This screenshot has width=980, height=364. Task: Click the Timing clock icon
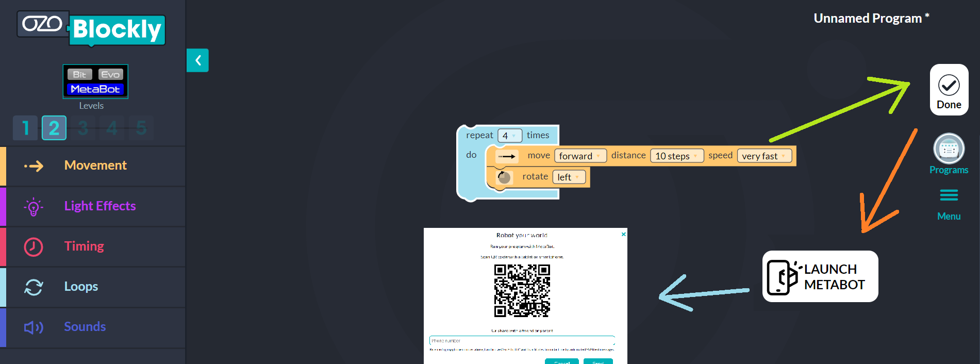(34, 247)
